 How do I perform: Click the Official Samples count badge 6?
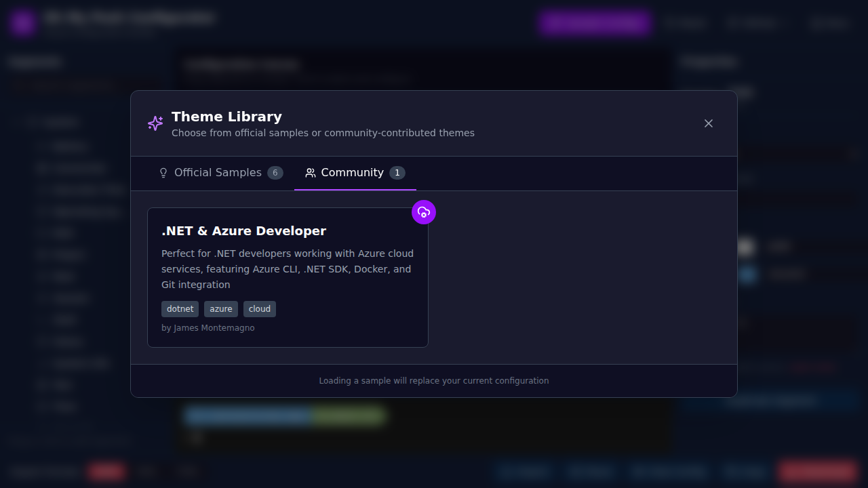tap(275, 173)
